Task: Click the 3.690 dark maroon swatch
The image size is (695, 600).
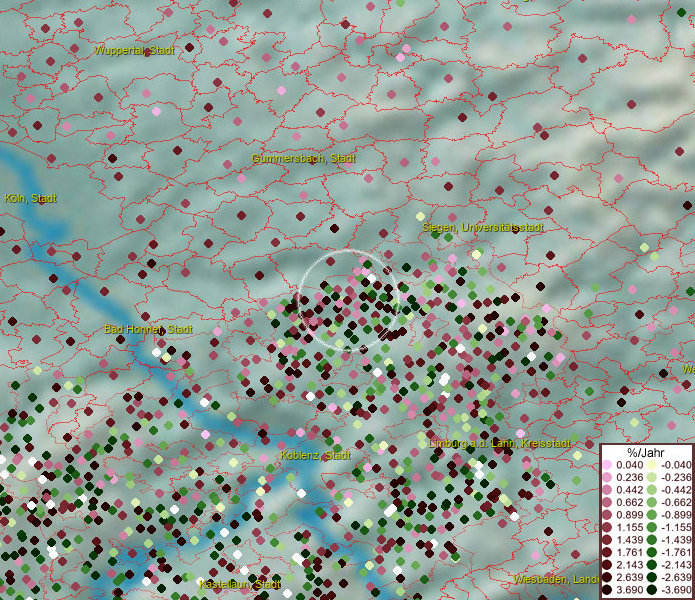Action: coord(607,590)
